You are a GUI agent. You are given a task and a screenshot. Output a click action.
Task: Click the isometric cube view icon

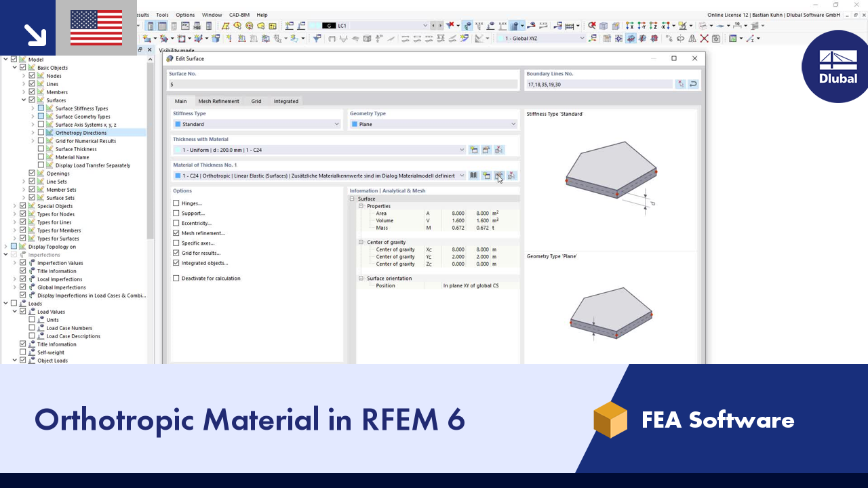pyautogui.click(x=604, y=26)
